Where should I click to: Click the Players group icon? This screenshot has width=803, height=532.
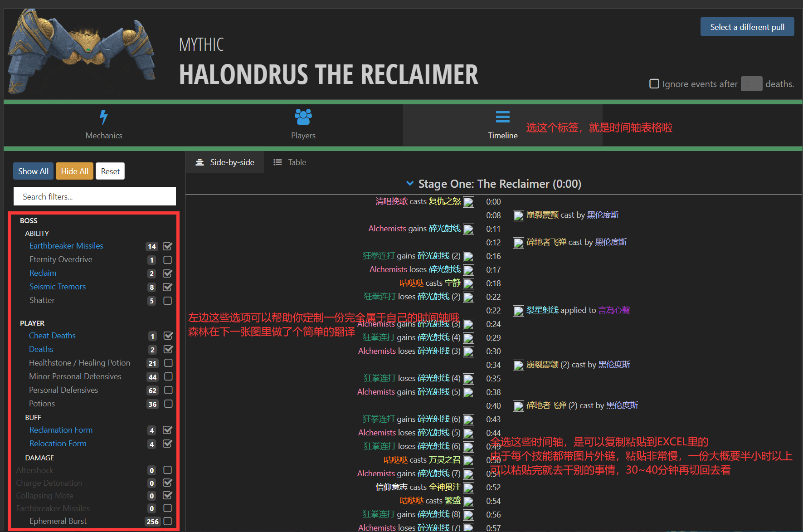(x=303, y=117)
